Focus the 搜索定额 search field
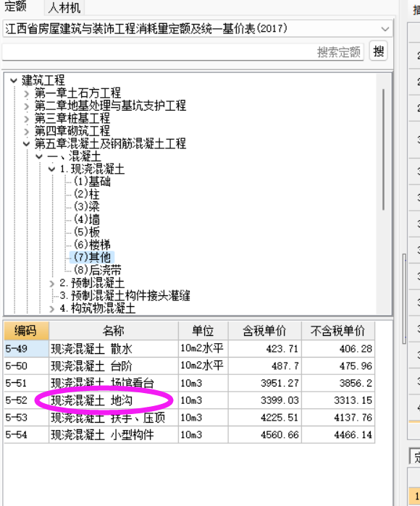Screen dimensions: 420x506 click(x=182, y=51)
